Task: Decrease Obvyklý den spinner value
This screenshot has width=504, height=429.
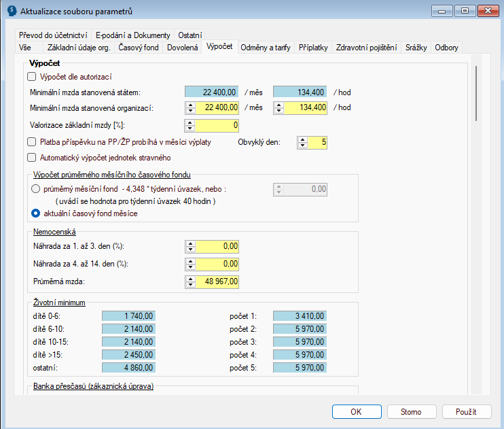Action: pyautogui.click(x=303, y=145)
